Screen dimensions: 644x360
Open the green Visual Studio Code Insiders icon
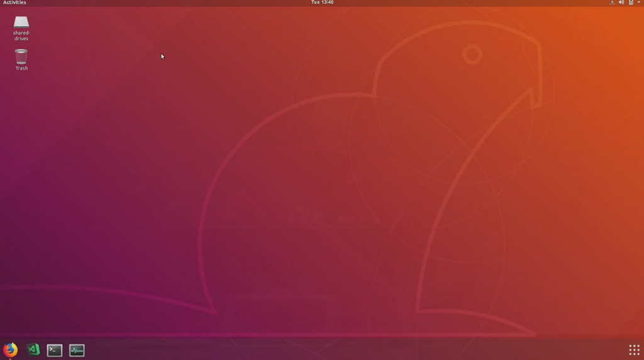pyautogui.click(x=33, y=350)
